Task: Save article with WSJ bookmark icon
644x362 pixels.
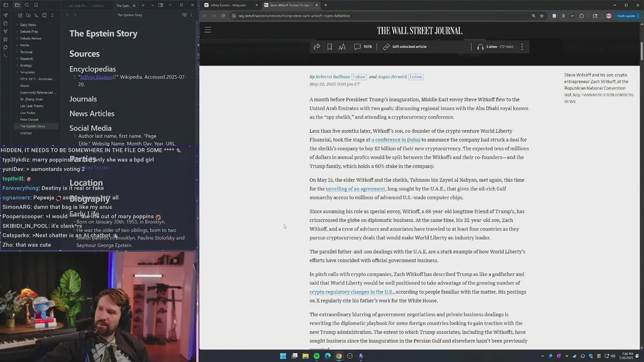Action: [x=330, y=47]
